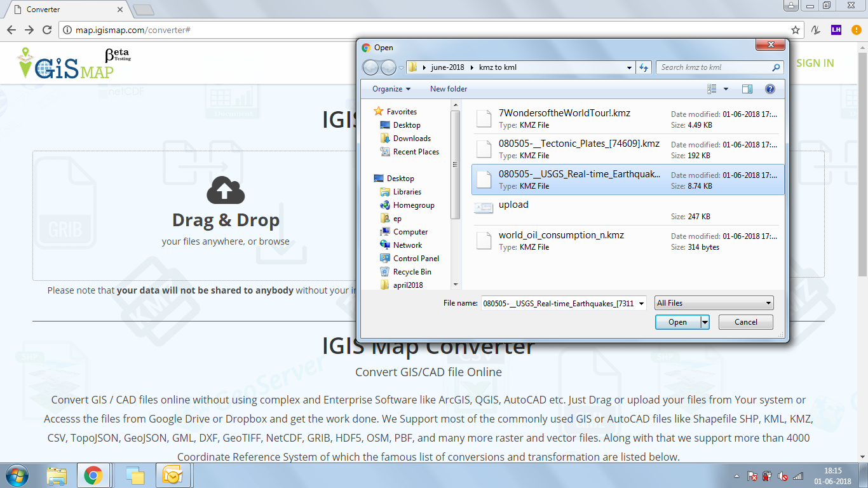Open Outlook icon in taskbar
This screenshot has width=868, height=488.
coord(172,475)
